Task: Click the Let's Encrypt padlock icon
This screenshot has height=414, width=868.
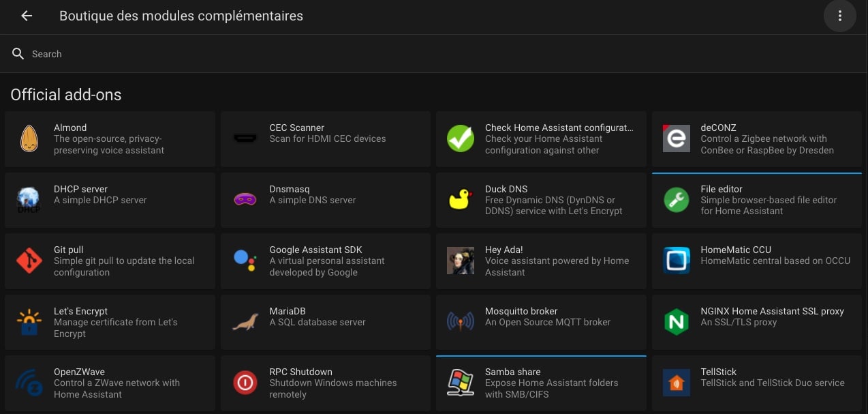Action: (x=29, y=322)
